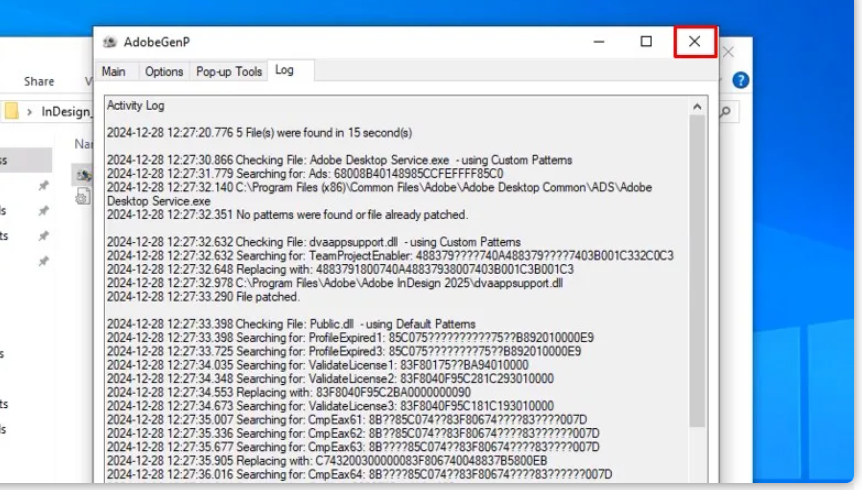
Task: Minimize the AdobeGenP window
Action: 599,42
